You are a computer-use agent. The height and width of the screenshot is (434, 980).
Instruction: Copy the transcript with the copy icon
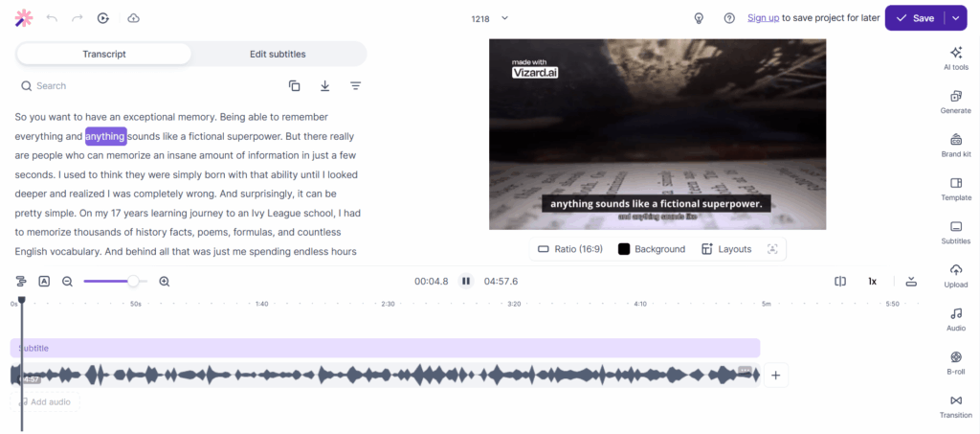click(295, 85)
